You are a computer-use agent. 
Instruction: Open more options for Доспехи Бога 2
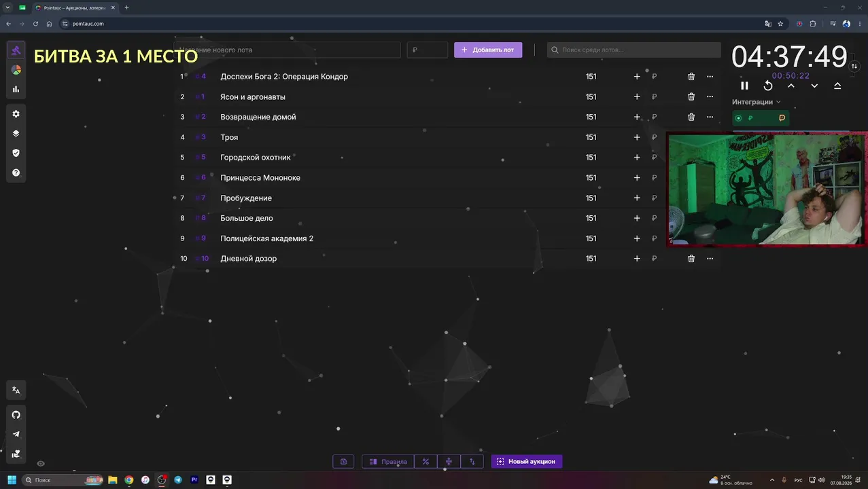pos(710,77)
